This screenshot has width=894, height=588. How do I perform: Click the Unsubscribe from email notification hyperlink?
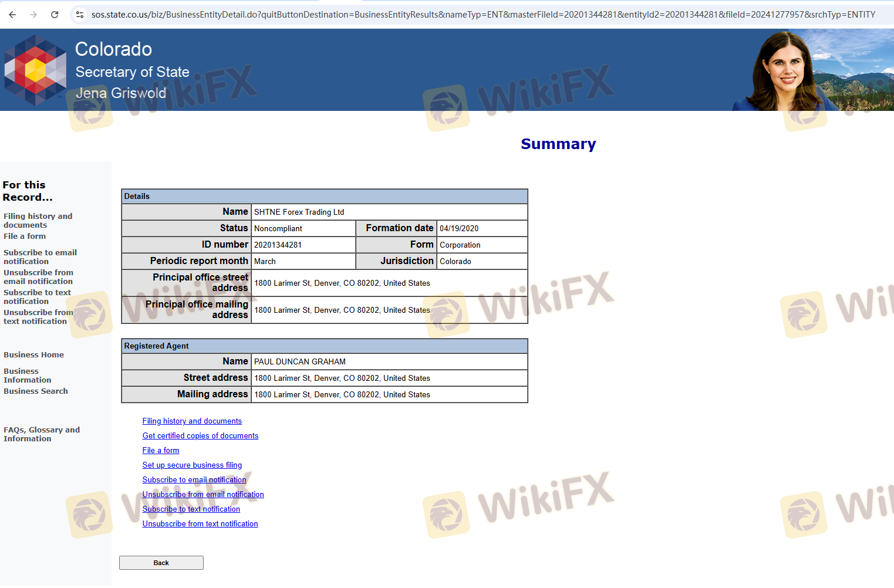[x=203, y=495]
